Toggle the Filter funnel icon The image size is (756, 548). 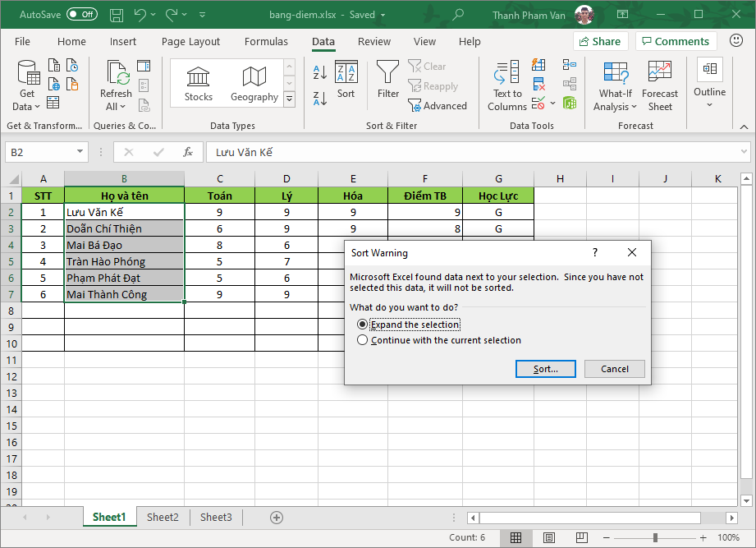387,80
